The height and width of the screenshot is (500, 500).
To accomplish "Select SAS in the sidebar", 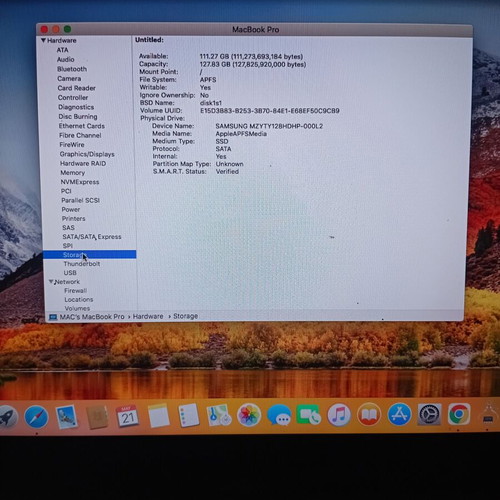I will 68,228.
